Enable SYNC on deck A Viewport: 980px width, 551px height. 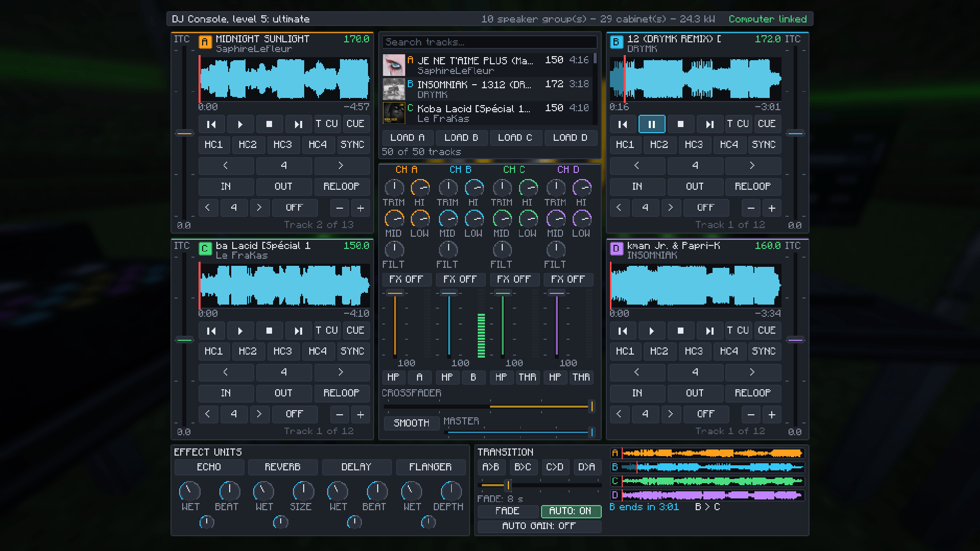[352, 144]
